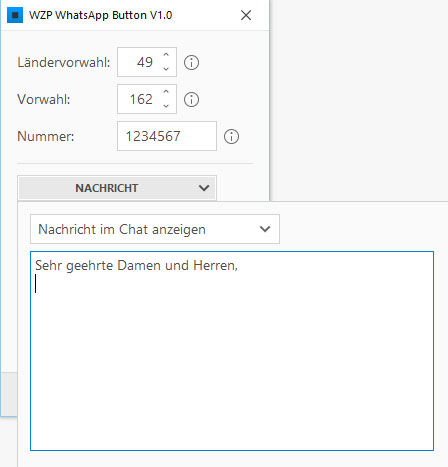Decrement the Vorwahl value with down arrow
448x467 pixels.
[166, 106]
